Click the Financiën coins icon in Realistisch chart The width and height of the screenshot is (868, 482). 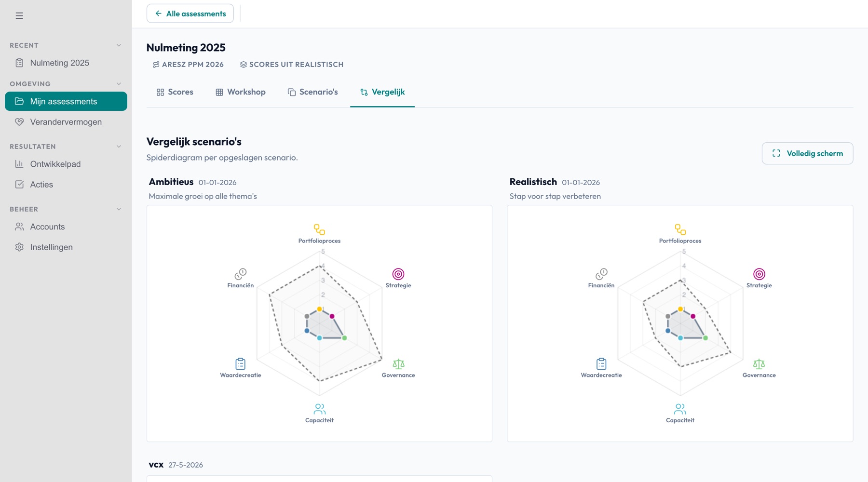point(601,274)
